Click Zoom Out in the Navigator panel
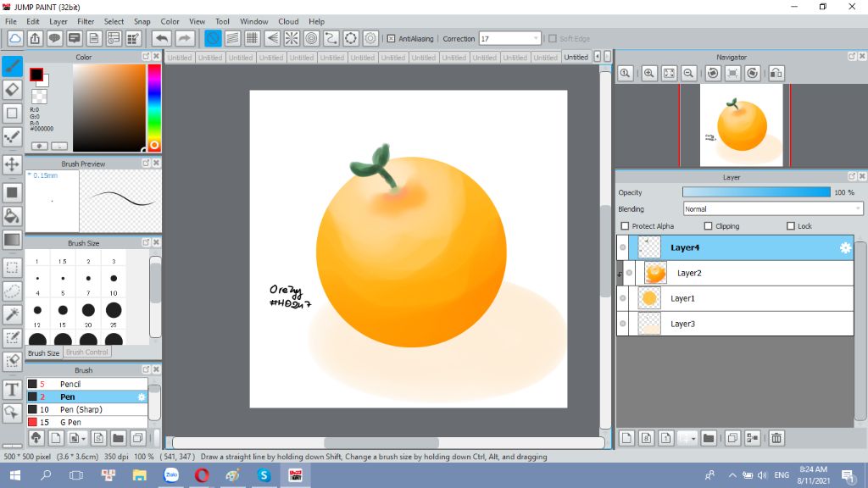Viewport: 868px width, 488px height. 688,73
